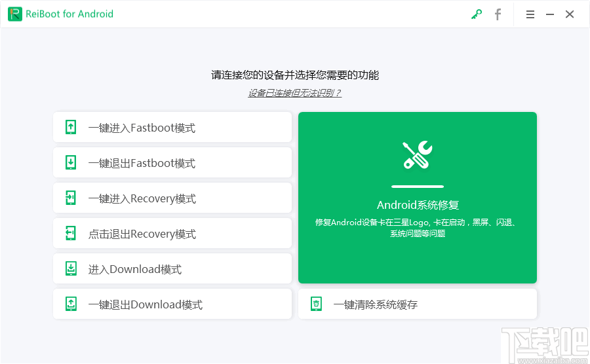Click the ReiBoot for Android title
The width and height of the screenshot is (590, 364).
[69, 14]
